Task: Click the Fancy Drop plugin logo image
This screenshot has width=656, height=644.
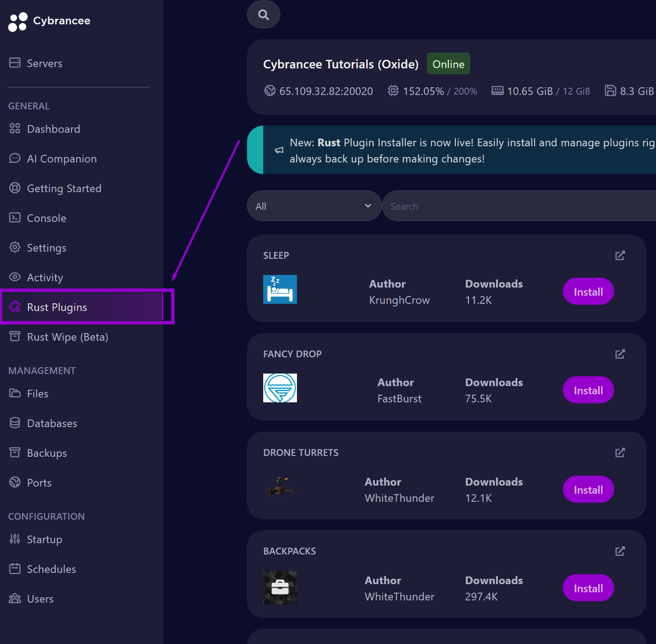Action: (280, 388)
